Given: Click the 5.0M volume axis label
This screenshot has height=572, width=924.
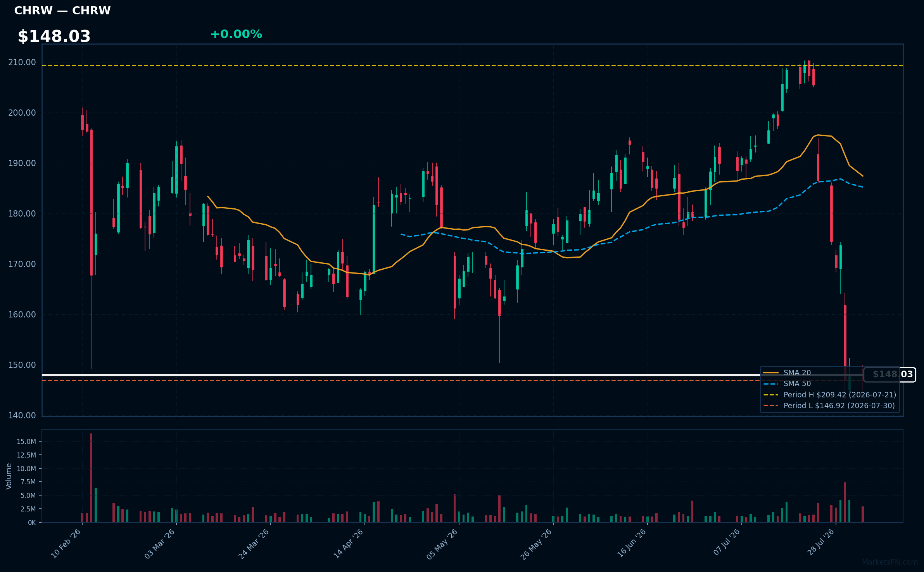Looking at the screenshot, I should click(x=28, y=496).
